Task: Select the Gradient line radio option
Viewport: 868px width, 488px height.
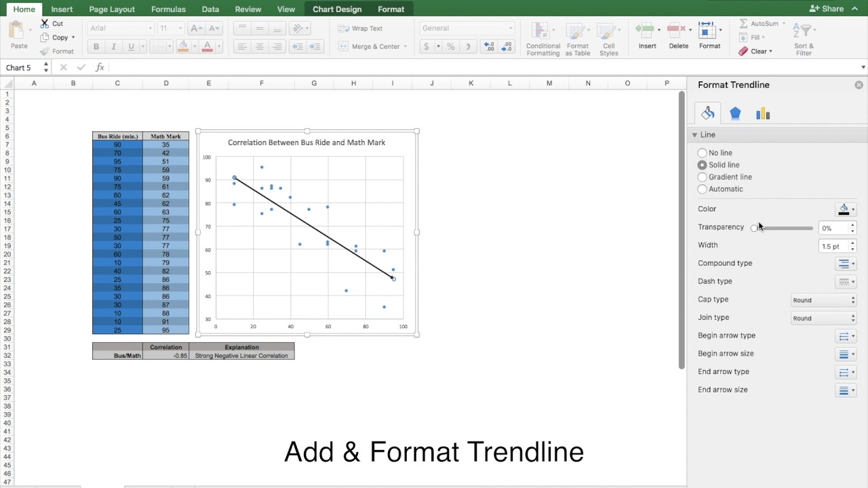Action: (702, 177)
